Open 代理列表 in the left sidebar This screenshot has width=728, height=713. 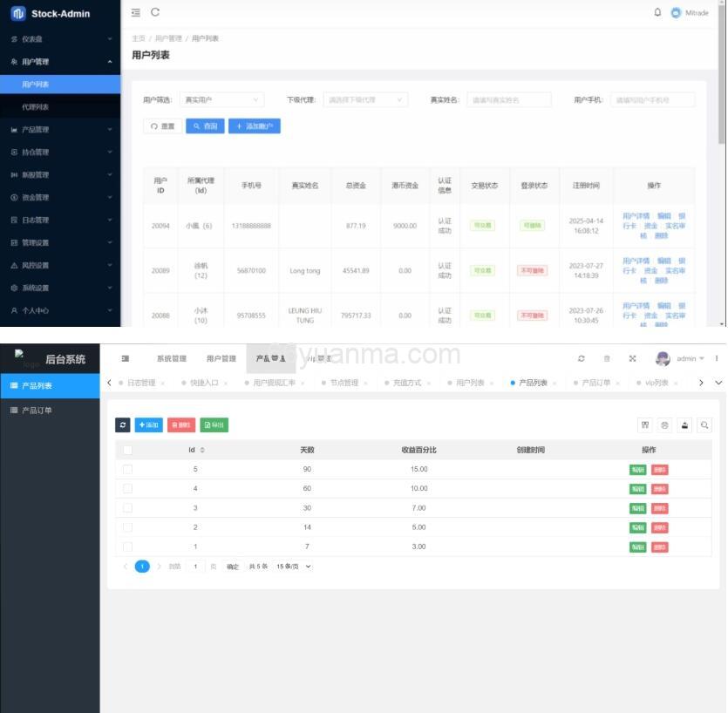tap(36, 107)
